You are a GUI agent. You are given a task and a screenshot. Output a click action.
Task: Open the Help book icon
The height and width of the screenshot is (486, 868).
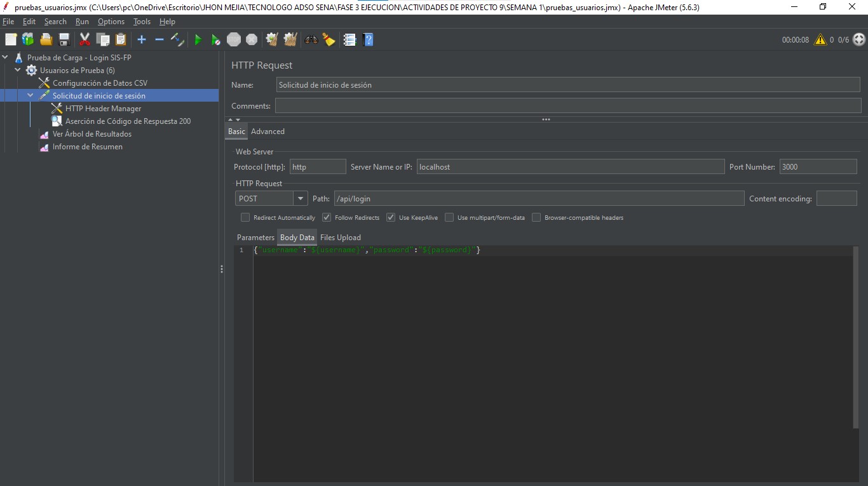point(367,39)
